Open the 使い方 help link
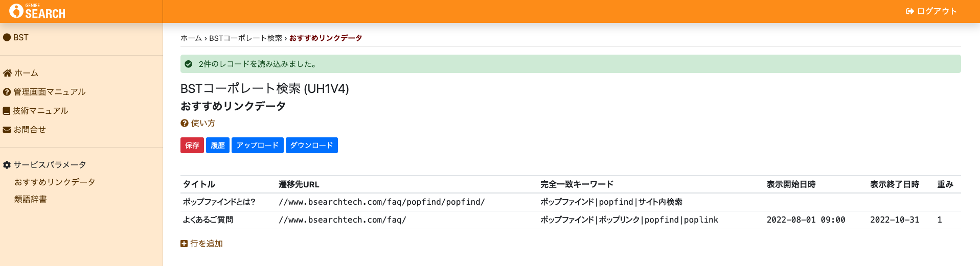The height and width of the screenshot is (266, 980). click(203, 123)
